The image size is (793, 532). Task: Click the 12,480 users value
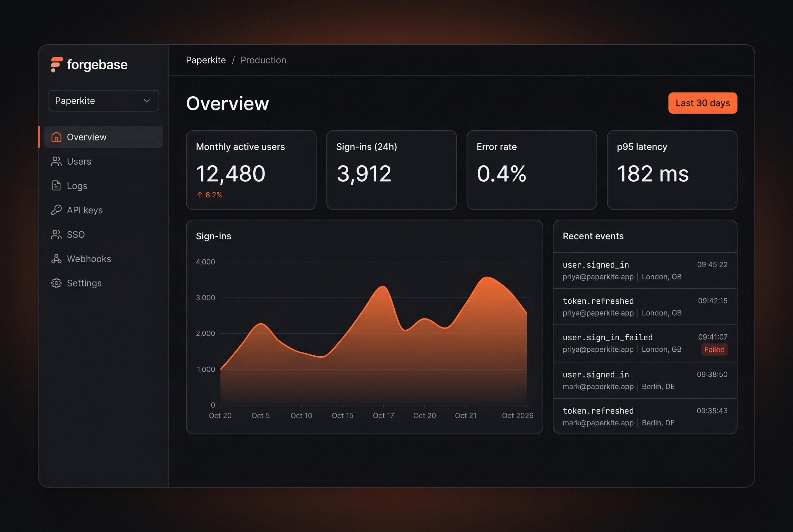(x=231, y=174)
